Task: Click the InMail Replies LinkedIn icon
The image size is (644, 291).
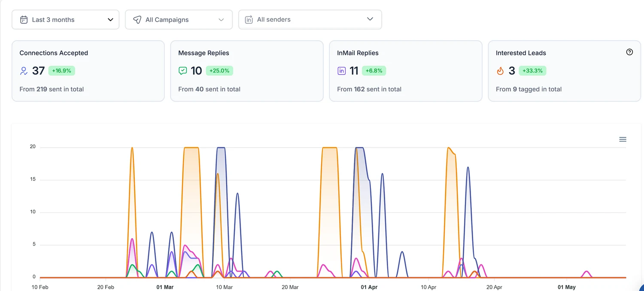Action: point(341,71)
